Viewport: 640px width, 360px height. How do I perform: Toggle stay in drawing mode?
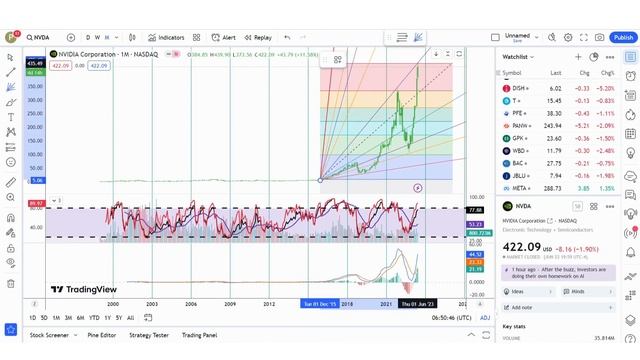(x=11, y=233)
